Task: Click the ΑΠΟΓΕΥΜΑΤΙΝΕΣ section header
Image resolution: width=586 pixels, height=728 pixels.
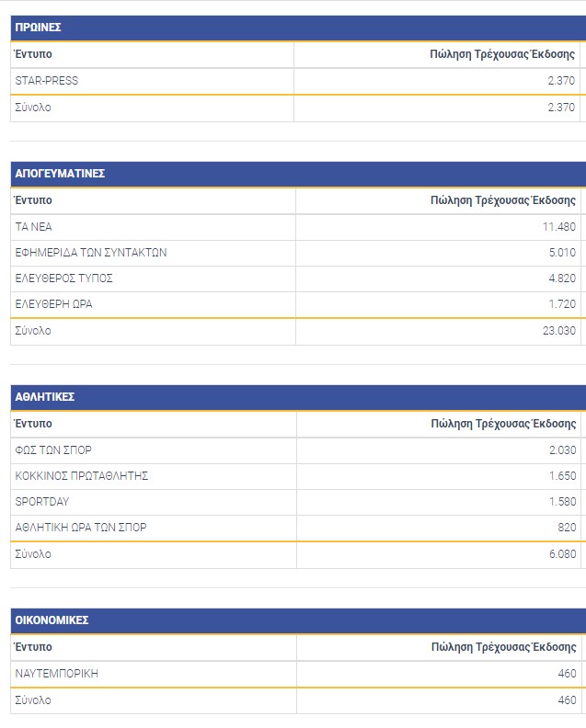Action: [61, 174]
